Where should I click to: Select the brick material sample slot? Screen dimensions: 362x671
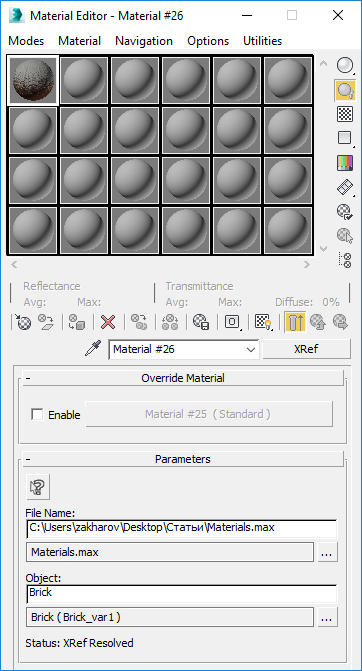[x=33, y=80]
